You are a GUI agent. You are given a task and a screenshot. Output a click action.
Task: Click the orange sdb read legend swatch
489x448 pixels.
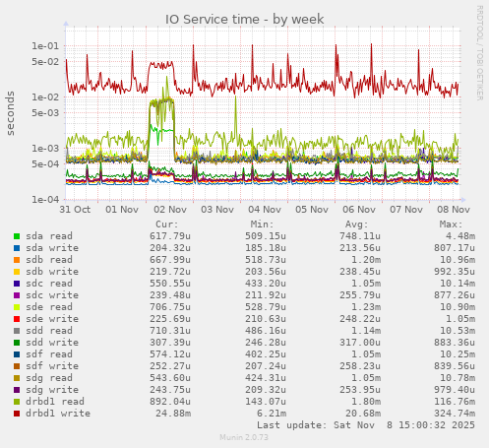point(17,260)
